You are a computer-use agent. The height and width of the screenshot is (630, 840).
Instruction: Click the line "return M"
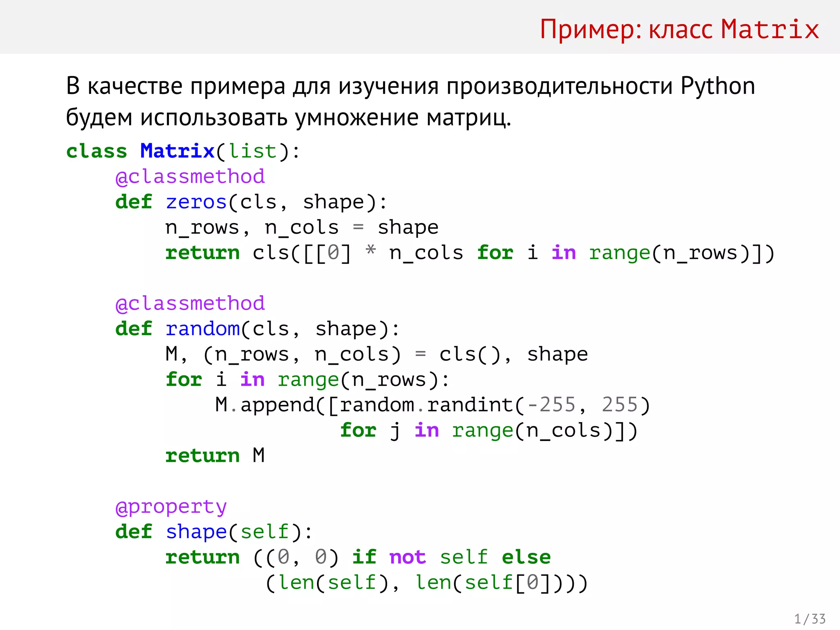[x=215, y=456]
